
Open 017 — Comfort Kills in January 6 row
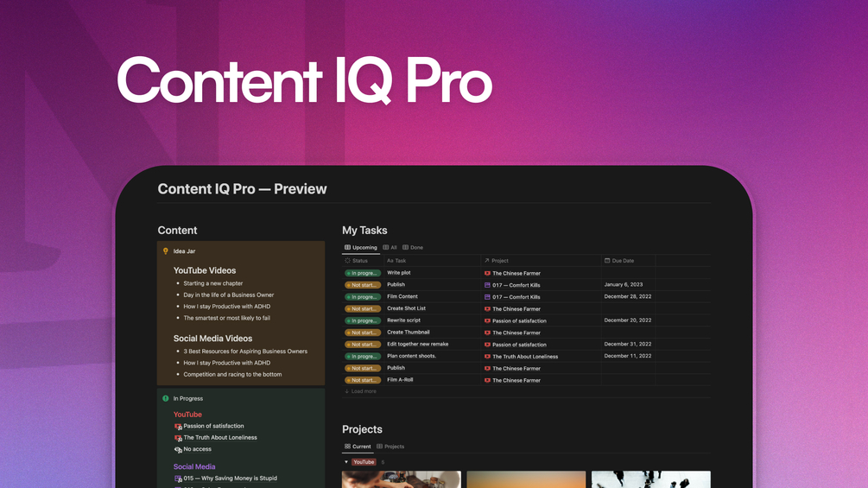coord(516,286)
